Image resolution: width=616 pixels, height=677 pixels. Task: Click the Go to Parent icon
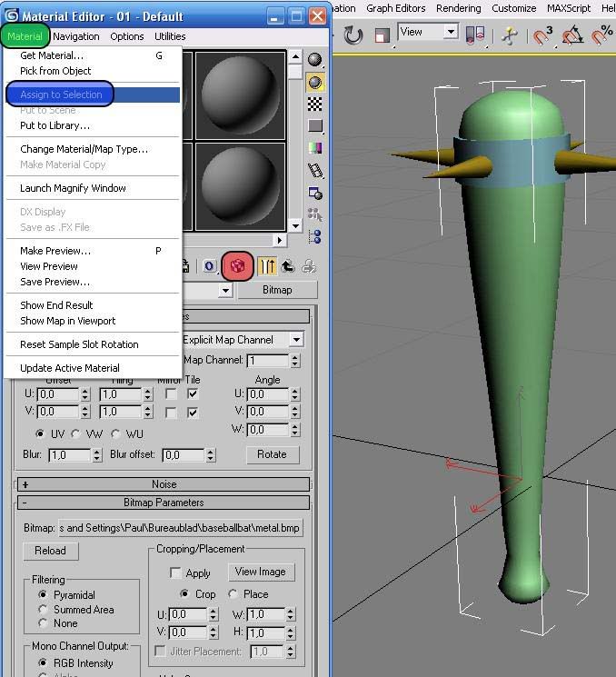pyautogui.click(x=288, y=266)
